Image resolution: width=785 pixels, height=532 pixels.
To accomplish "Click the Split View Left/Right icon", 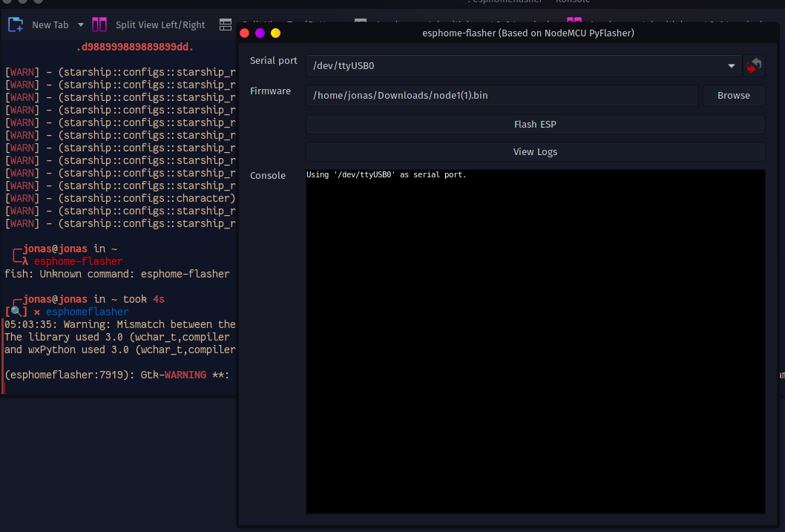I will [x=99, y=25].
